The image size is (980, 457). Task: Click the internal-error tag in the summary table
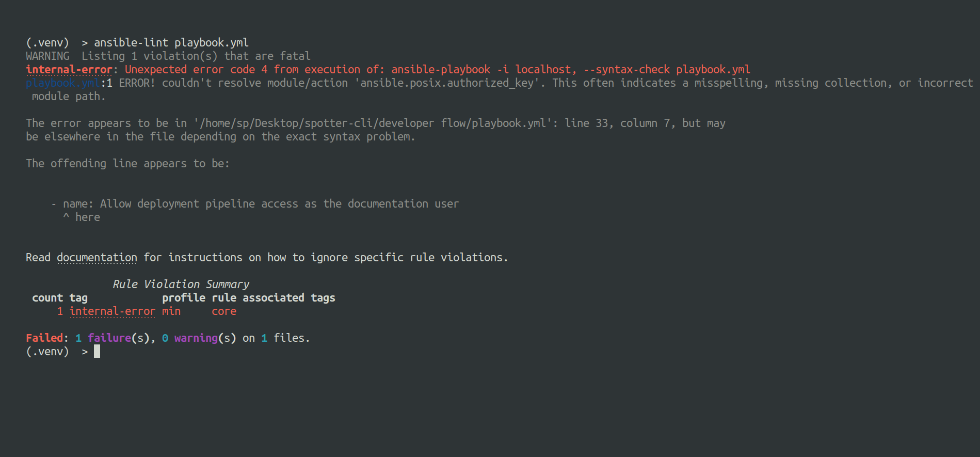(x=112, y=311)
